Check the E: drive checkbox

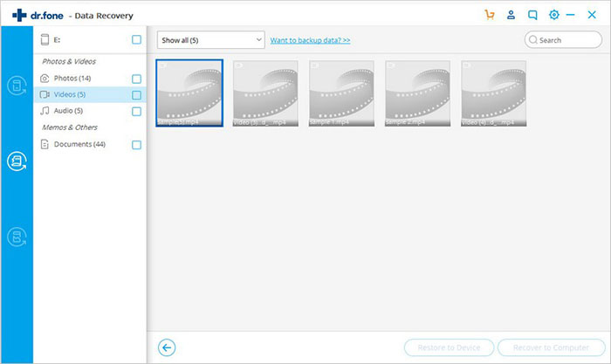136,40
